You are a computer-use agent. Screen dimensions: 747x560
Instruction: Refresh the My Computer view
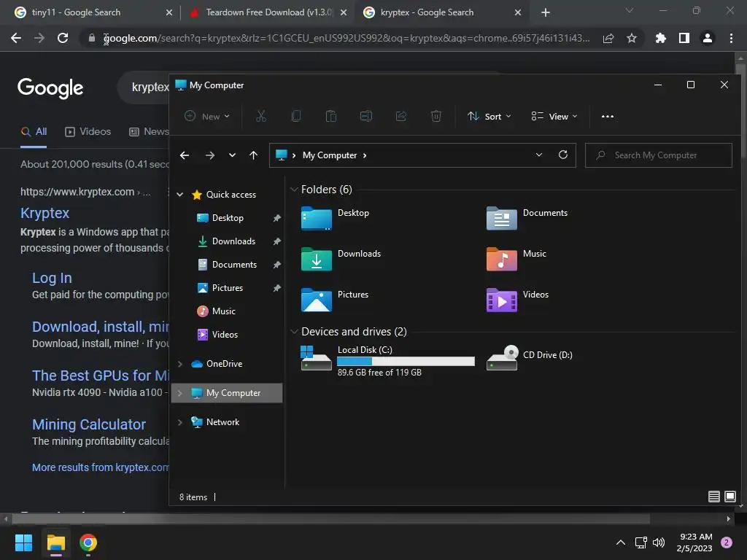point(563,155)
